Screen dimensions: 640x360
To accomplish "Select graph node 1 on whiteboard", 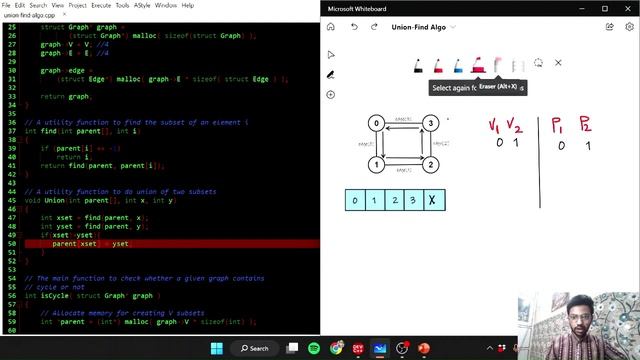I will pos(376,165).
